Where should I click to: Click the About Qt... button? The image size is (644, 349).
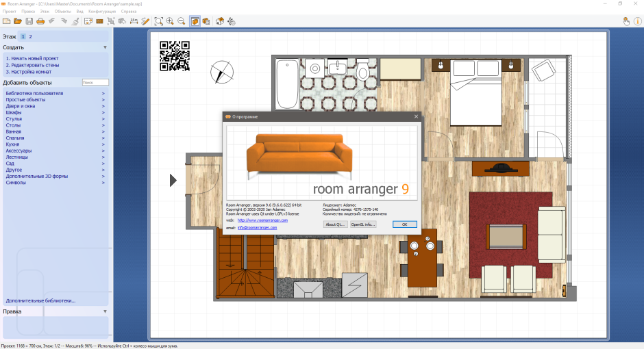click(335, 224)
